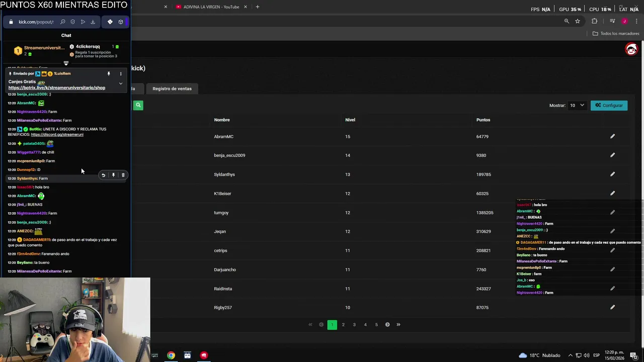Collapse the pinned message with chevron
This screenshot has width=644, height=362.
tap(121, 83)
